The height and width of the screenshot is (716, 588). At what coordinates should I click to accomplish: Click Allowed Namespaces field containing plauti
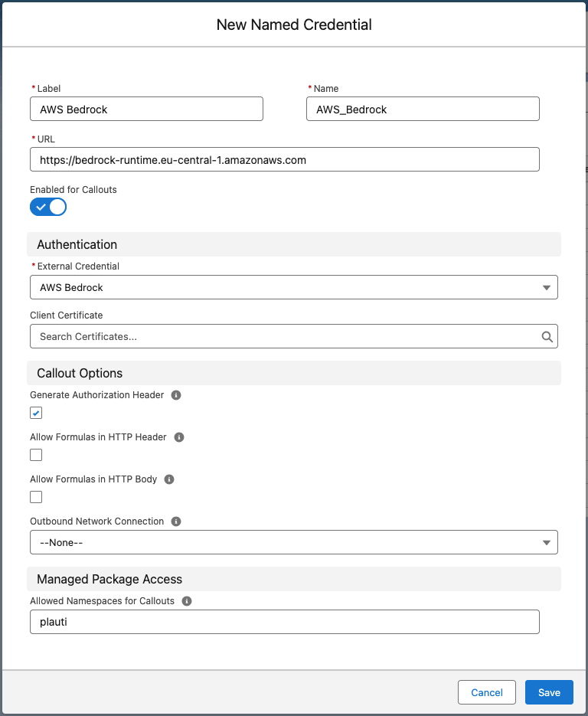285,622
